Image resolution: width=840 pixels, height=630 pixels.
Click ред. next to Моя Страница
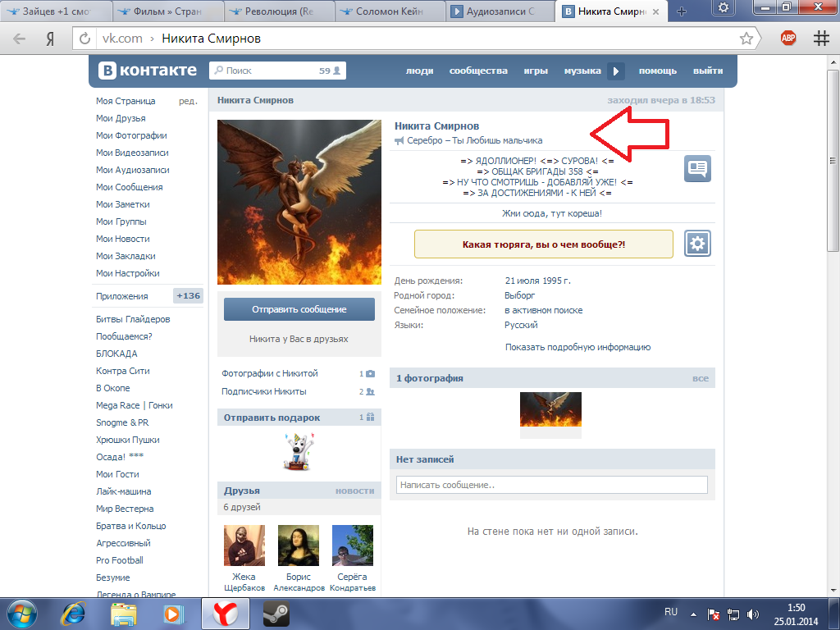point(188,101)
